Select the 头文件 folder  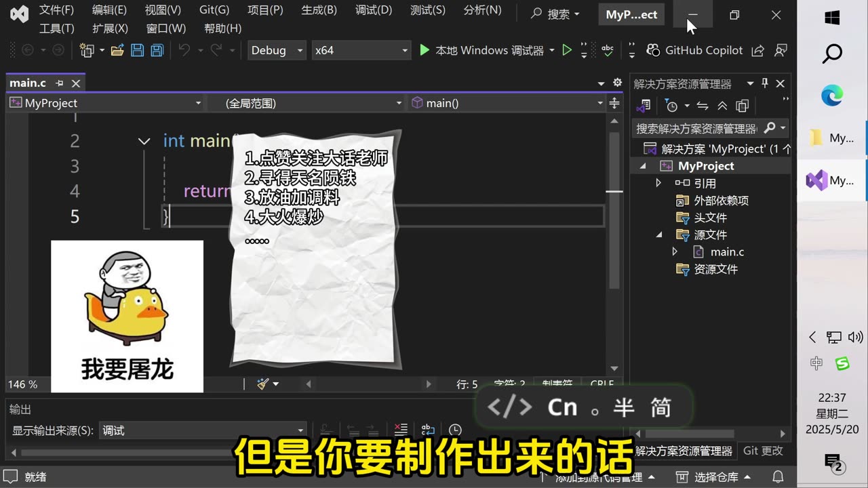tap(701, 218)
